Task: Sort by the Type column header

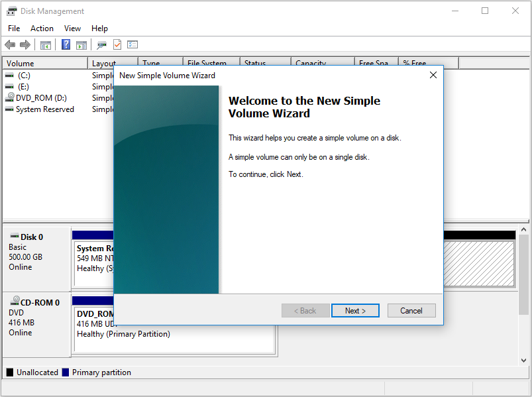Action: [160, 62]
